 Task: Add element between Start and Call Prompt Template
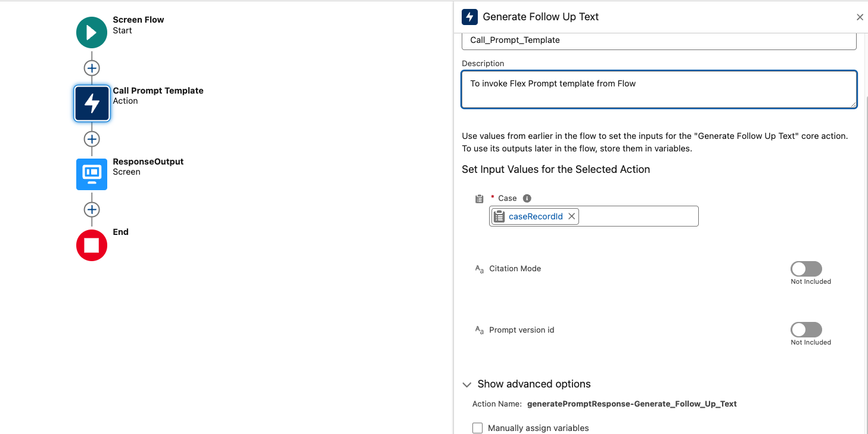92,68
